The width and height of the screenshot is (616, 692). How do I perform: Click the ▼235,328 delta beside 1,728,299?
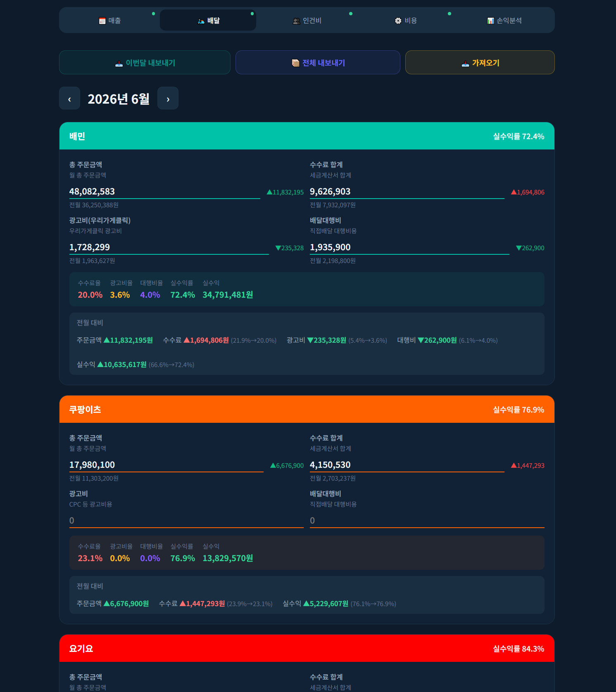click(x=289, y=248)
